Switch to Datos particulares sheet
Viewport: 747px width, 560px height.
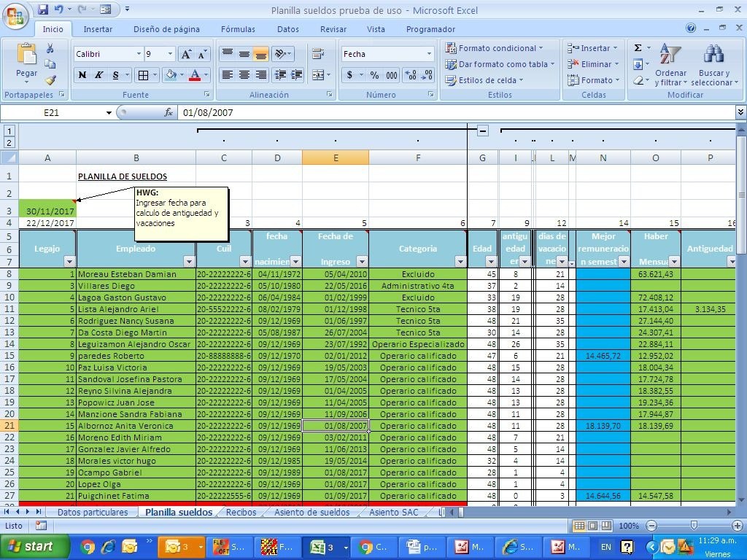pos(93,513)
